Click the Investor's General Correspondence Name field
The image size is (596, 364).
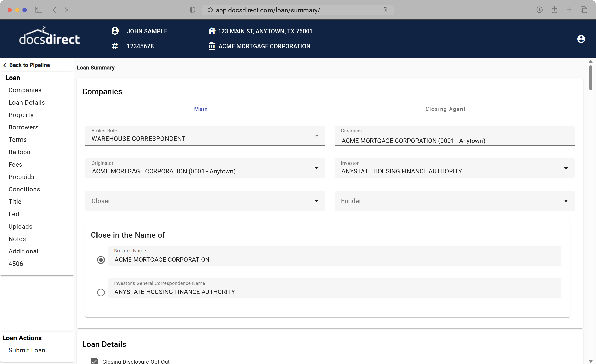334,288
